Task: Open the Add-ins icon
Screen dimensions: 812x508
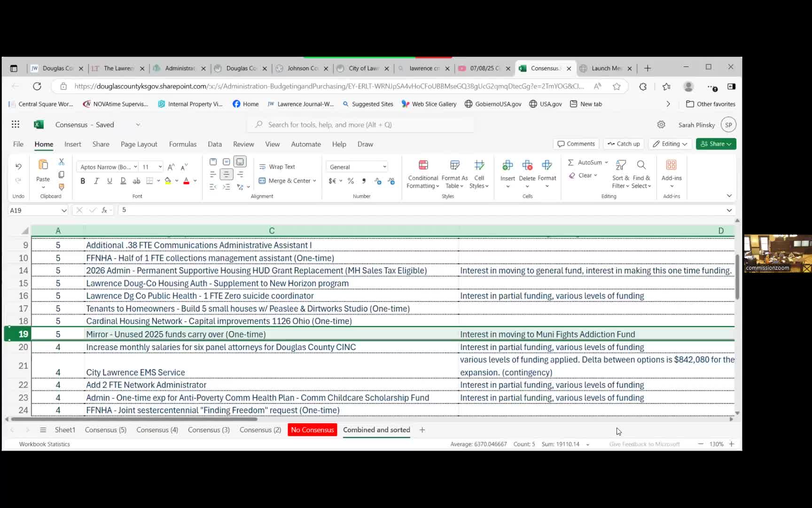Action: point(671,166)
